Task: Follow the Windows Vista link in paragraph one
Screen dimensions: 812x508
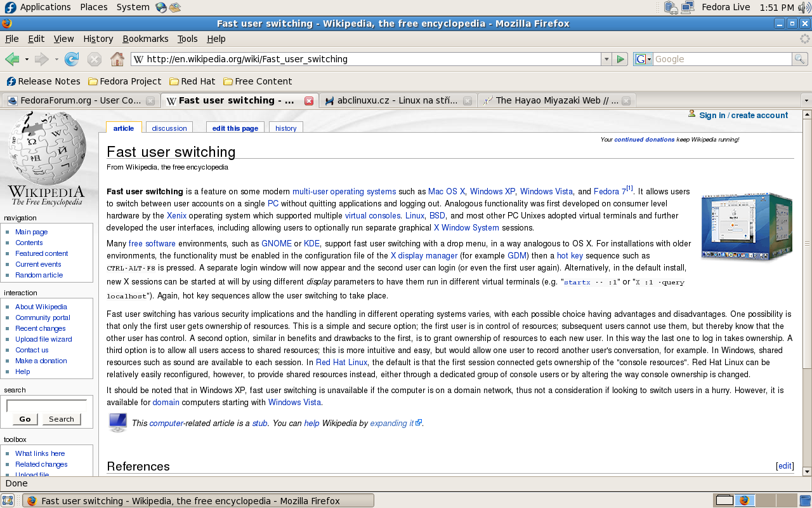Action: (x=546, y=191)
